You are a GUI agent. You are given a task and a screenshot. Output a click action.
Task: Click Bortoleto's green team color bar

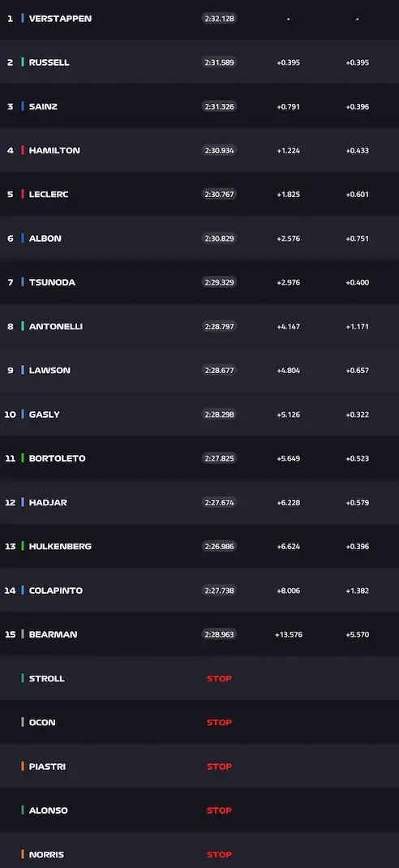23,458
